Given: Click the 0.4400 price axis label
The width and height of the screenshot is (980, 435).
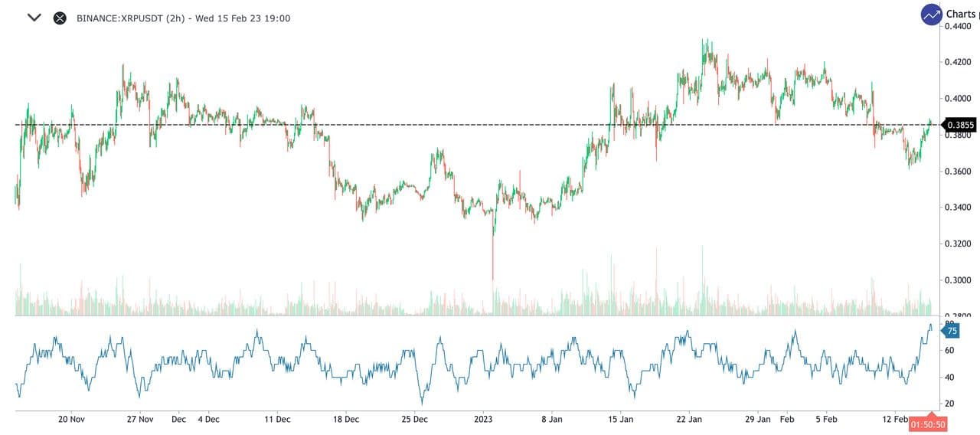Looking at the screenshot, I should pyautogui.click(x=959, y=26).
